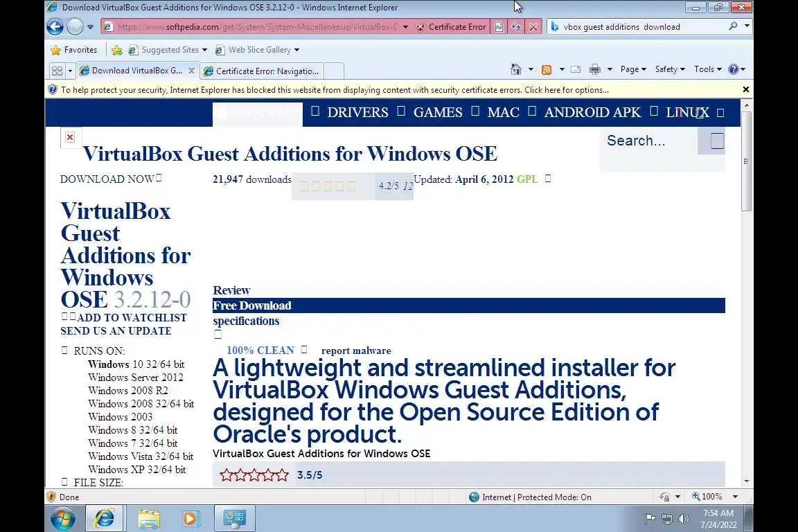Open the specifications tab
798x532 pixels.
coord(246,321)
